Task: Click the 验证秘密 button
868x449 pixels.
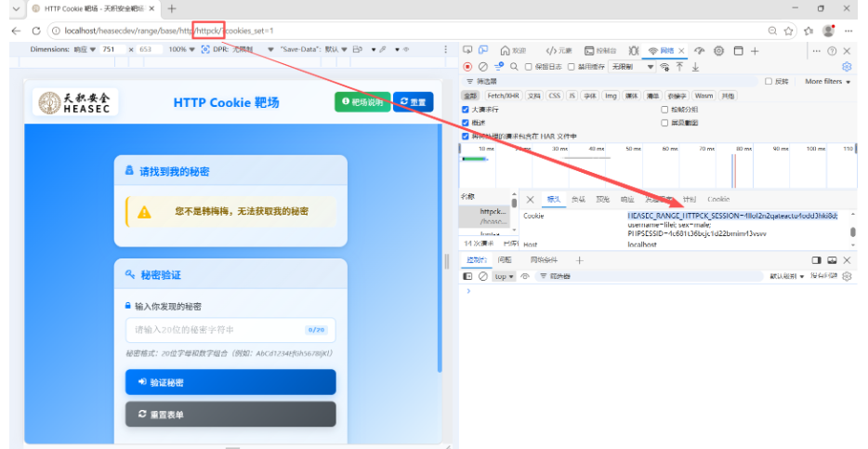Action: (230, 382)
